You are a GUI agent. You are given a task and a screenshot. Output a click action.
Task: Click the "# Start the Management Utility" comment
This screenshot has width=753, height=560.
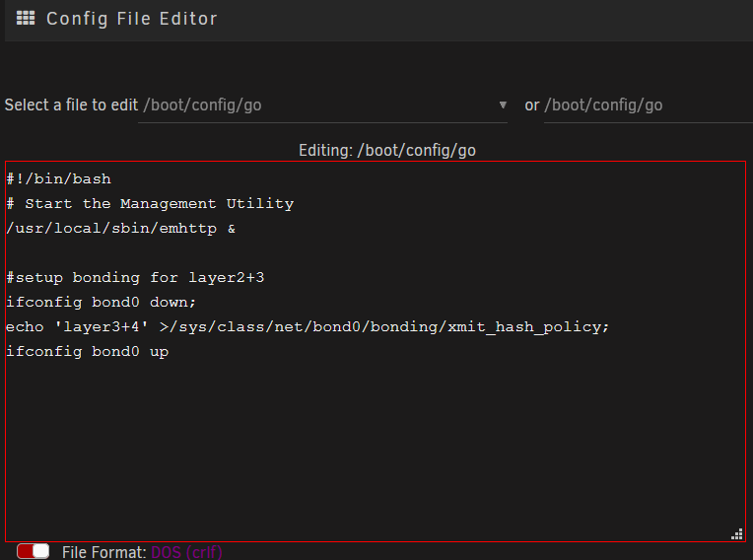(x=150, y=204)
